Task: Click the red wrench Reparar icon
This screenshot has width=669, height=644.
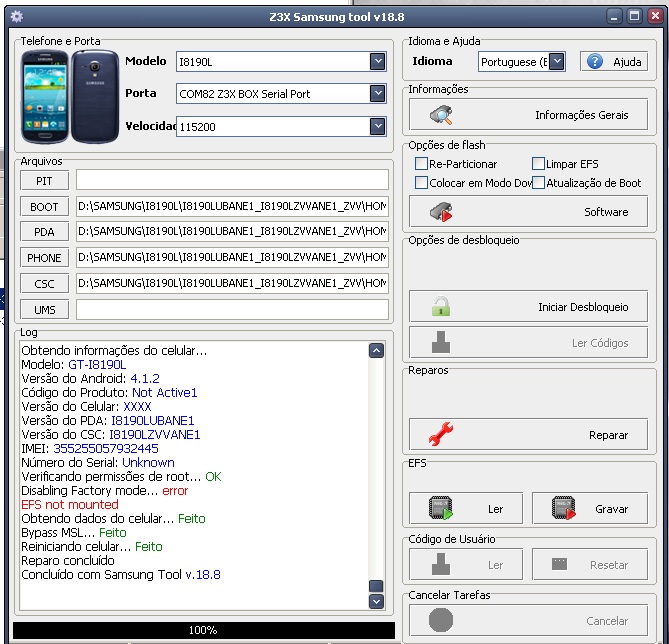Action: tap(441, 434)
